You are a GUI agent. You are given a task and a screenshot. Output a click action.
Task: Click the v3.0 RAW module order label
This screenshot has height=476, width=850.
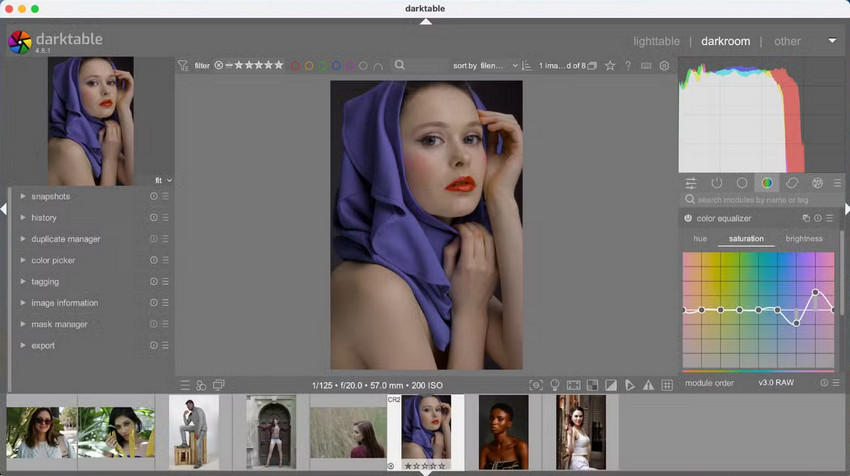776,383
